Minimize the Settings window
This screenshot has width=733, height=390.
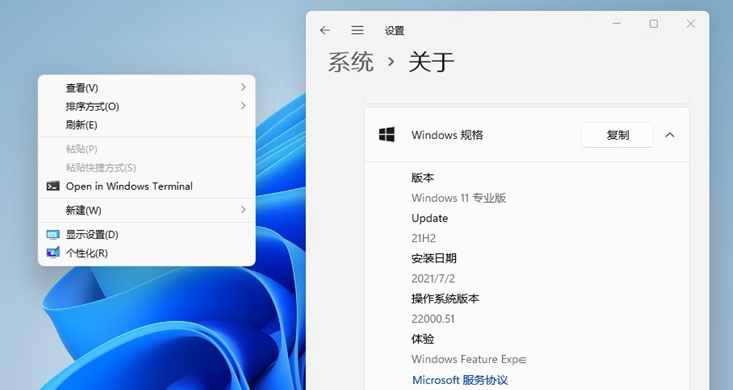coord(617,23)
